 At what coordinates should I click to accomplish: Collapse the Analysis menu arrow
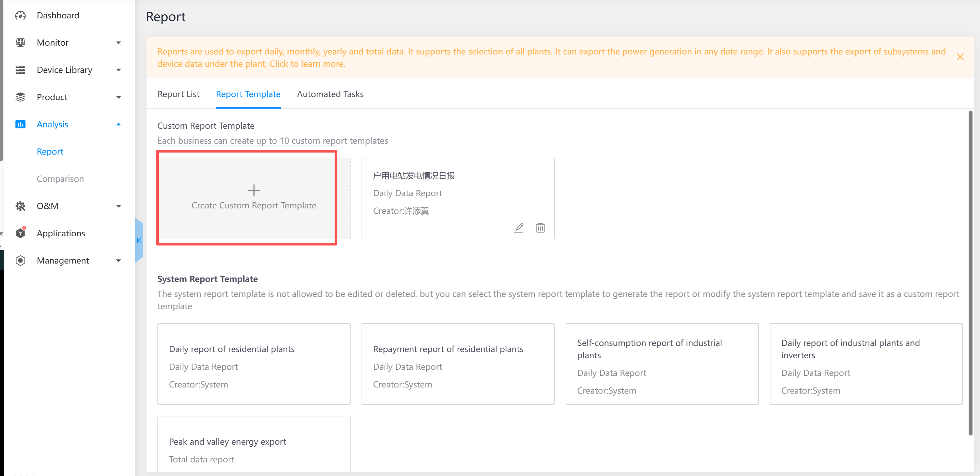coord(118,124)
